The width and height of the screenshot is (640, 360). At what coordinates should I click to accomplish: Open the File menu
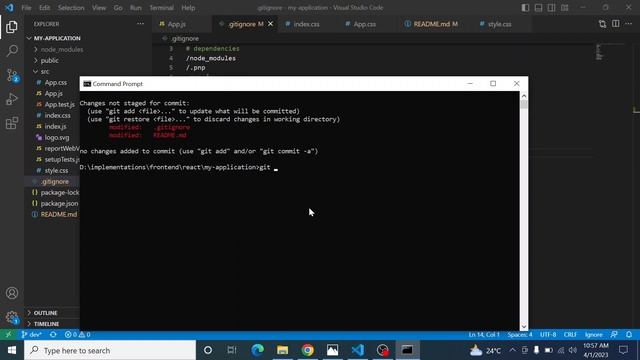pos(26,8)
